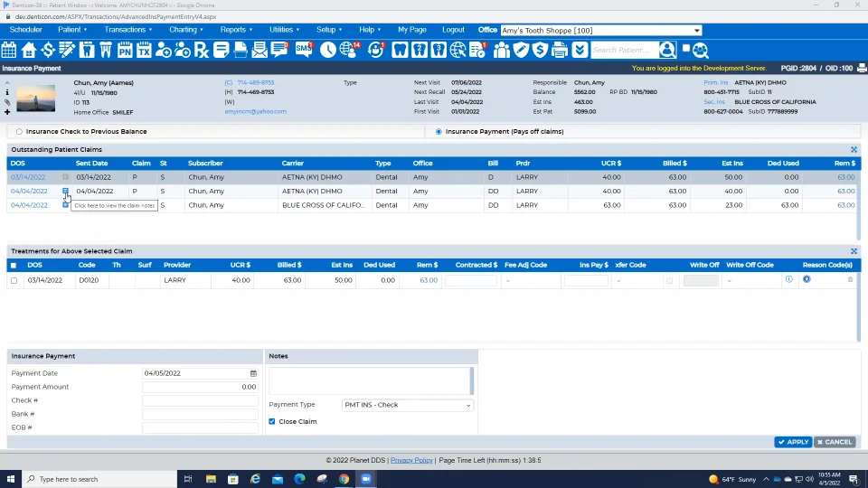Click the Check # input field
The image size is (868, 488).
200,400
